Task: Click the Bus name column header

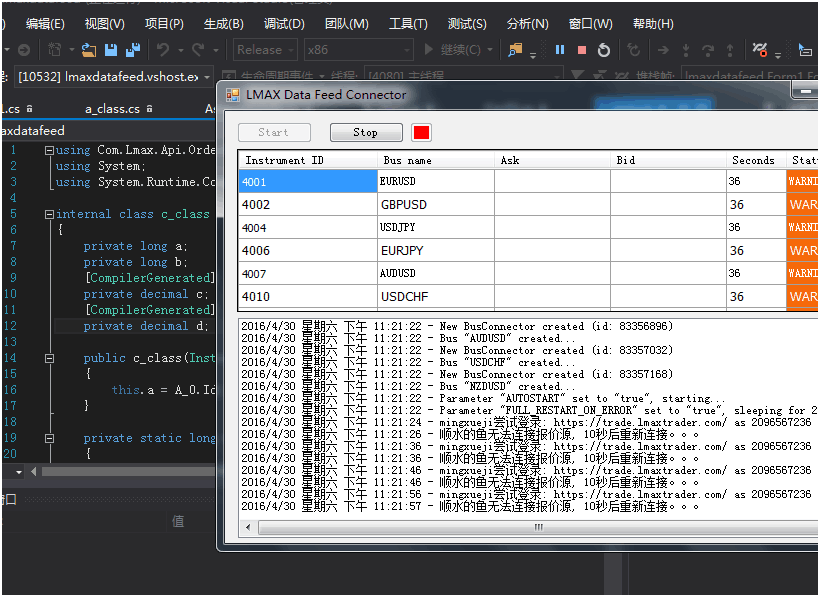Action: [436, 160]
